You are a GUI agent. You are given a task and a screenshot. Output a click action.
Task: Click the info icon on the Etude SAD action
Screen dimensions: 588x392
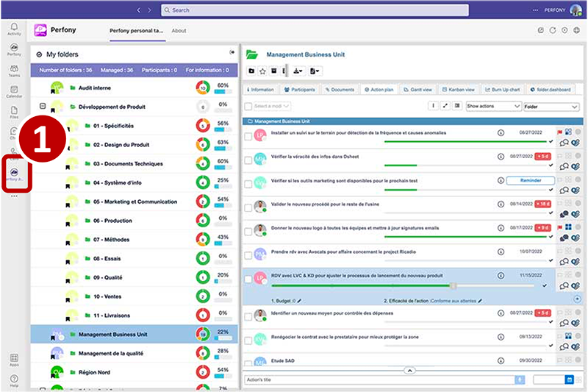501,360
